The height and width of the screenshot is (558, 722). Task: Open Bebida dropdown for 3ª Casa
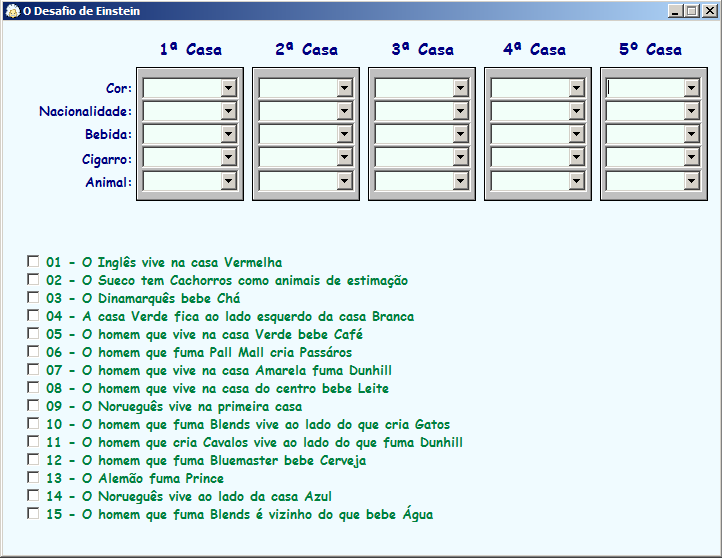click(x=460, y=135)
